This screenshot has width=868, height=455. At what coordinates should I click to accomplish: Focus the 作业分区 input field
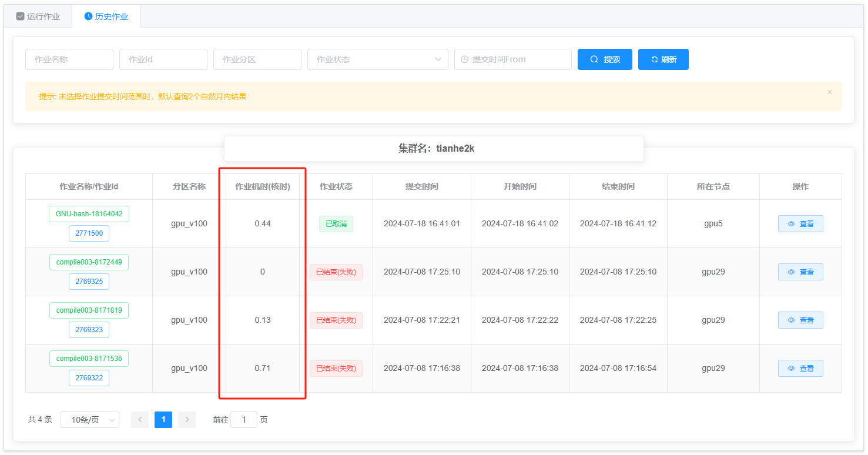point(257,59)
